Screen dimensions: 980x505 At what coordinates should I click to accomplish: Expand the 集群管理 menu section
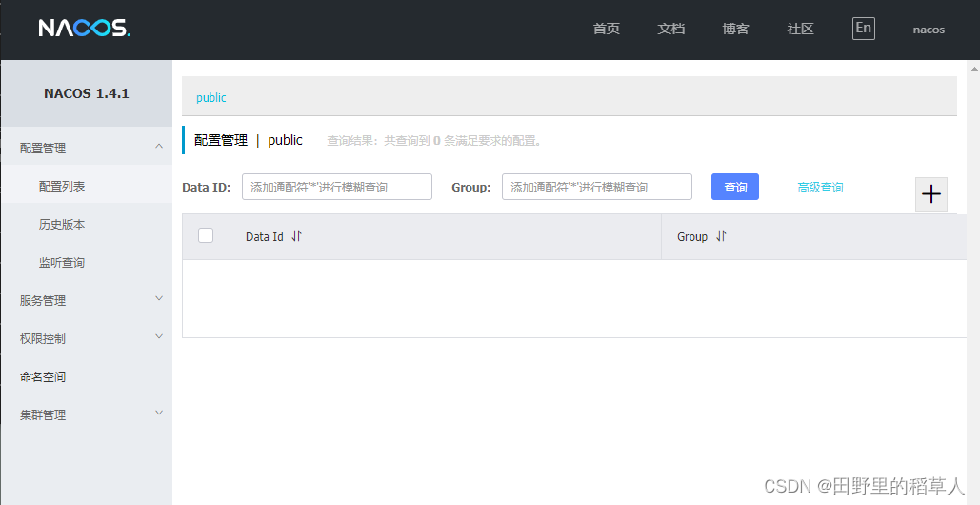coord(87,414)
